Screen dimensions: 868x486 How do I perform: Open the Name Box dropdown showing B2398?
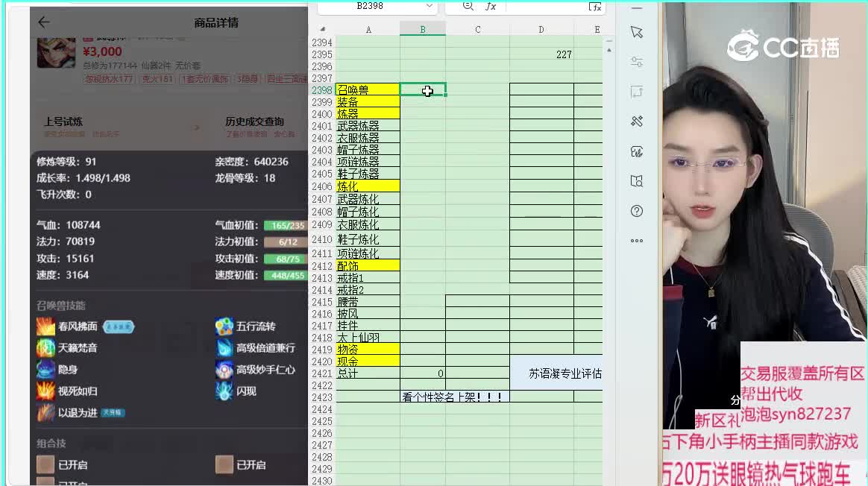click(430, 6)
